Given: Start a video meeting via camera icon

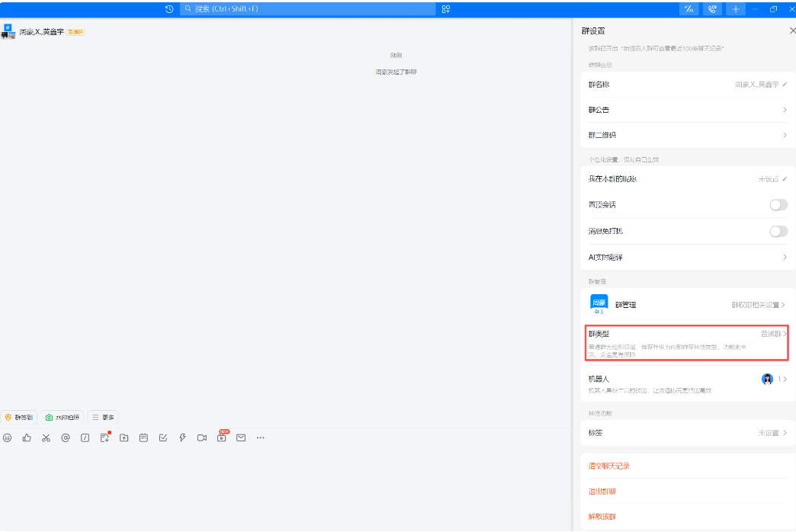Looking at the screenshot, I should point(202,438).
